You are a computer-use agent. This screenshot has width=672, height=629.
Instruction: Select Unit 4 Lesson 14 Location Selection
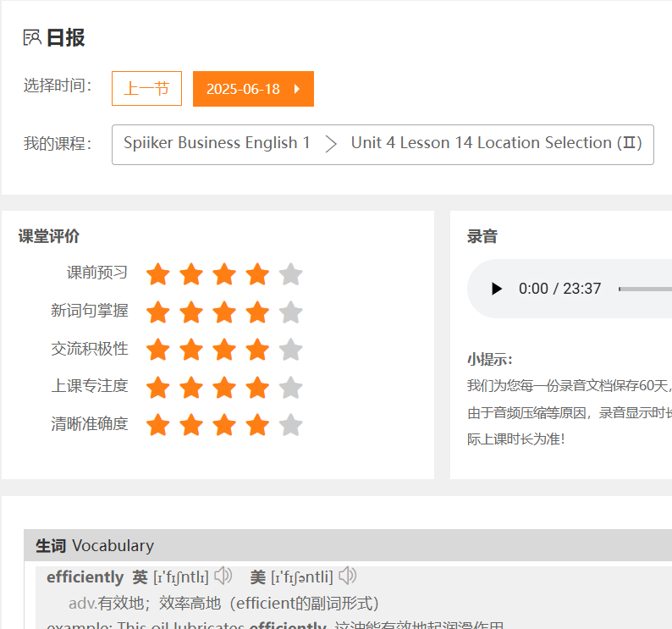[496, 143]
